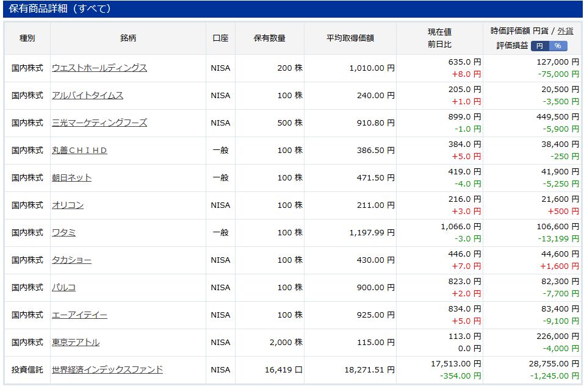This screenshot has height=392, width=584.
Task: Open the ウエストホールディングス stock link
Action: 99,68
